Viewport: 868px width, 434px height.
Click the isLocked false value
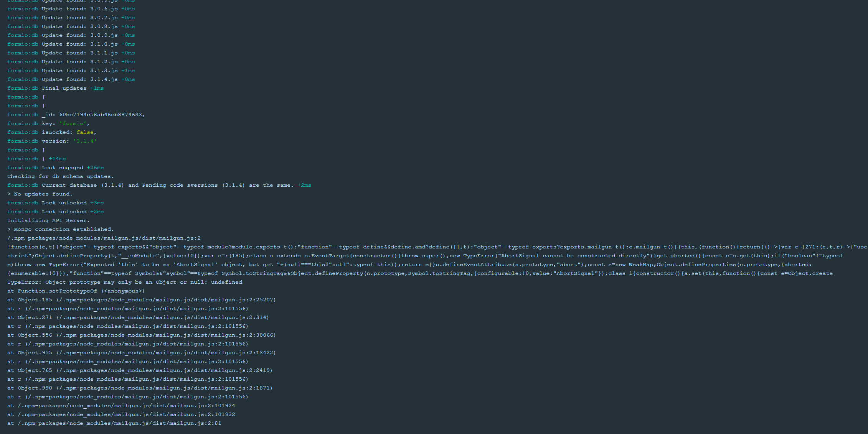[85, 132]
